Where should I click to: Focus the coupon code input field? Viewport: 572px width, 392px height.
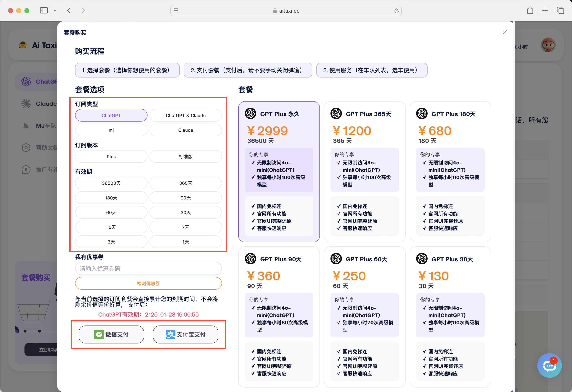148,268
